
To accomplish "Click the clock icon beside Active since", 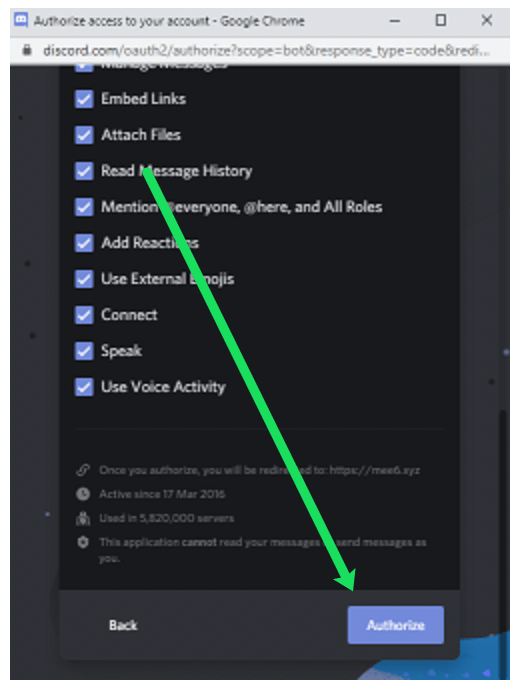I will pos(83,494).
